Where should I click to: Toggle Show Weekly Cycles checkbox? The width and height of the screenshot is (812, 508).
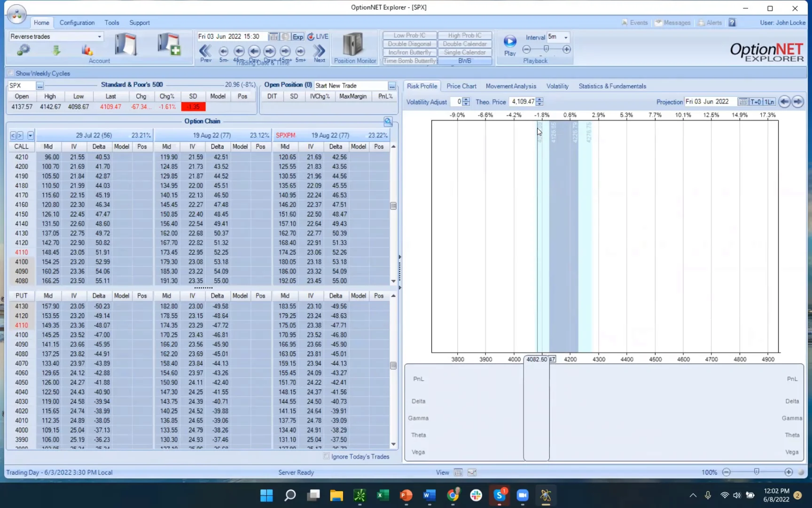[x=11, y=73]
